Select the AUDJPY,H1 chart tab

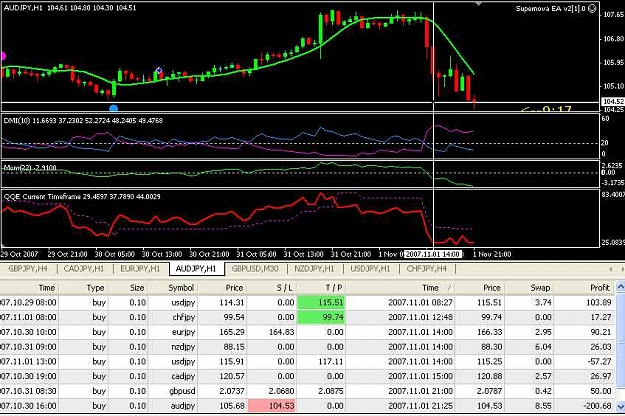196,269
